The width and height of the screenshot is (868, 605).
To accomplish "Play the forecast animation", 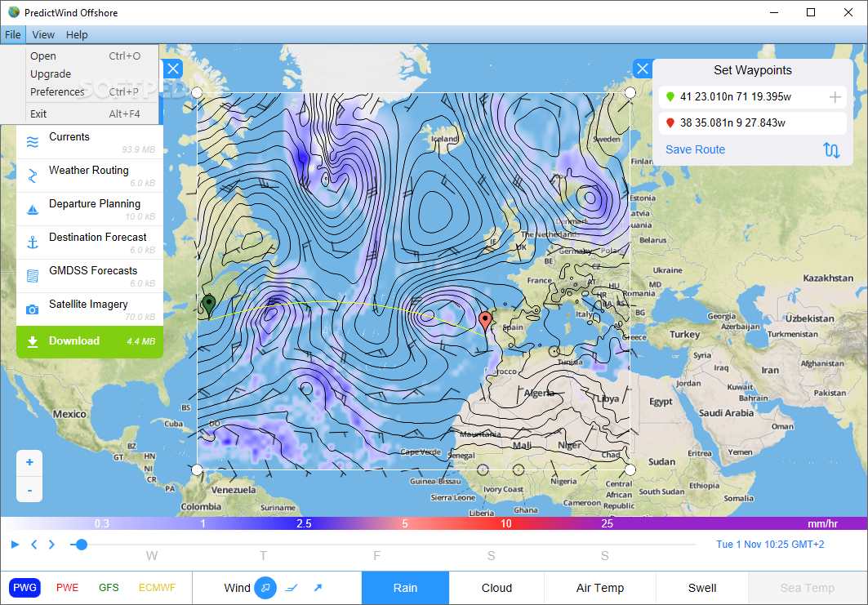I will (15, 545).
